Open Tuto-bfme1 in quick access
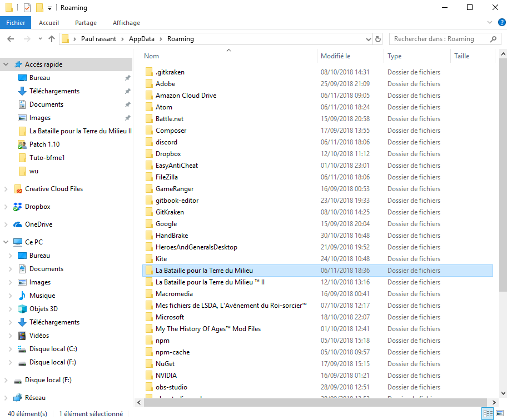 tap(47, 157)
